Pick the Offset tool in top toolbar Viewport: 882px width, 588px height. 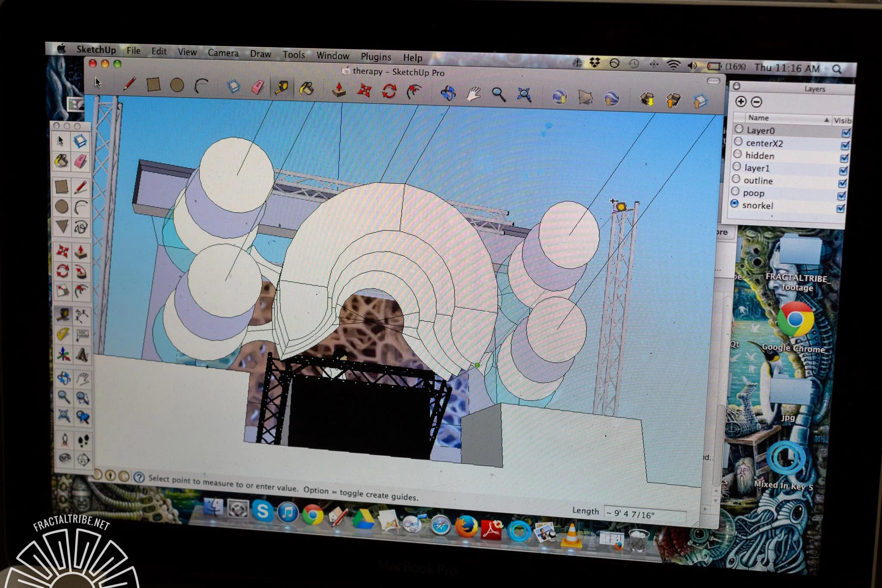pyautogui.click(x=414, y=92)
